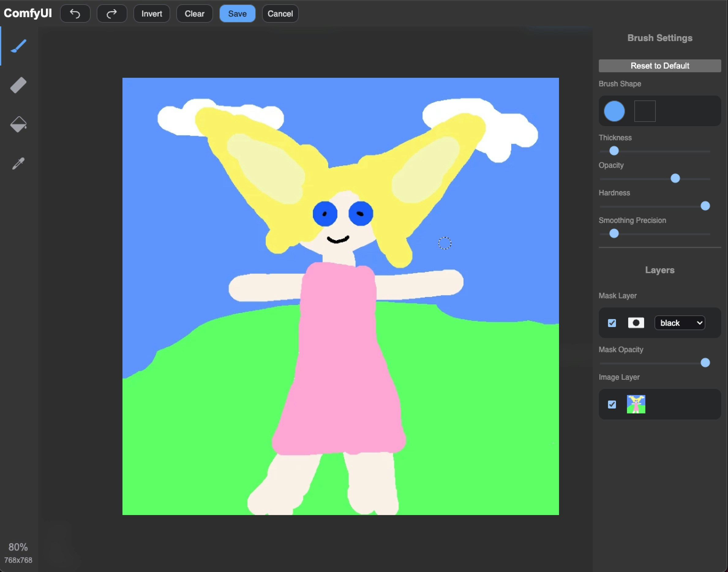The image size is (728, 572).
Task: Click the Mask Opacity slider handle
Action: pyautogui.click(x=705, y=363)
